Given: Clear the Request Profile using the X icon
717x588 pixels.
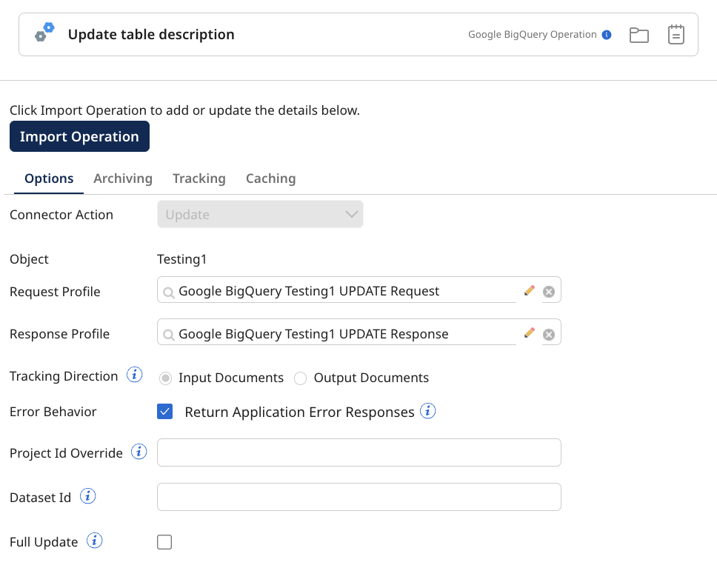Looking at the screenshot, I should [549, 290].
